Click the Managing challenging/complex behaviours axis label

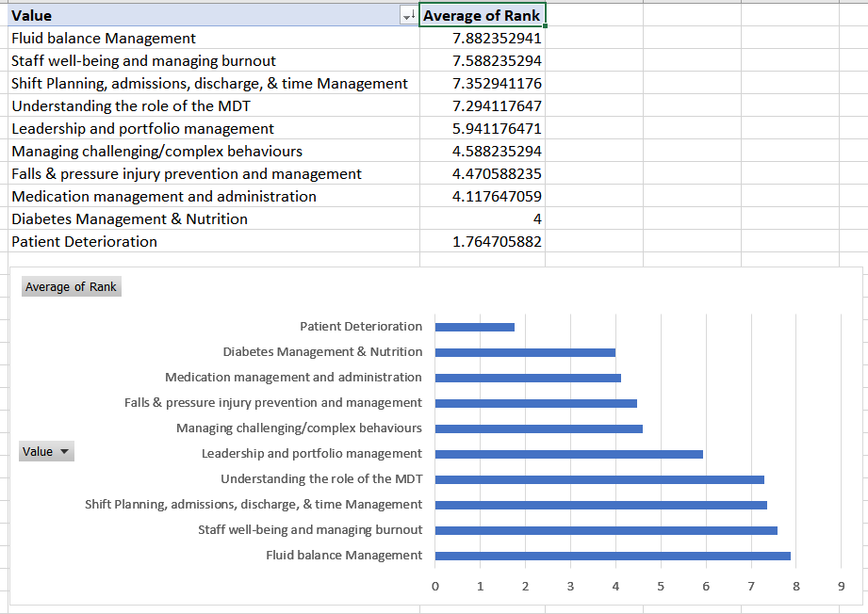(x=299, y=428)
